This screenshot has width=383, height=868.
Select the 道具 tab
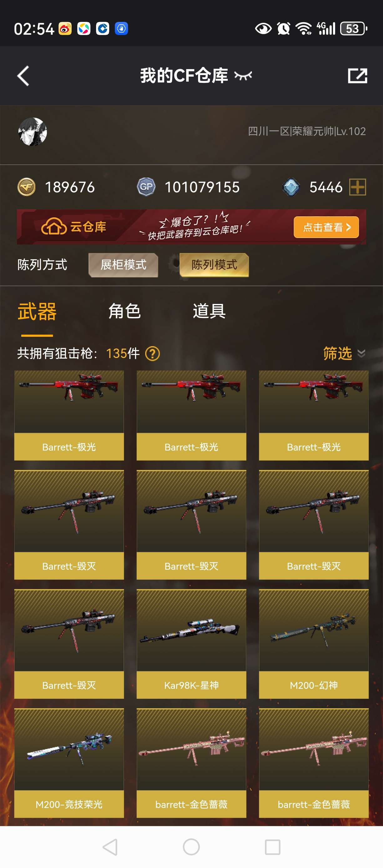tap(209, 311)
